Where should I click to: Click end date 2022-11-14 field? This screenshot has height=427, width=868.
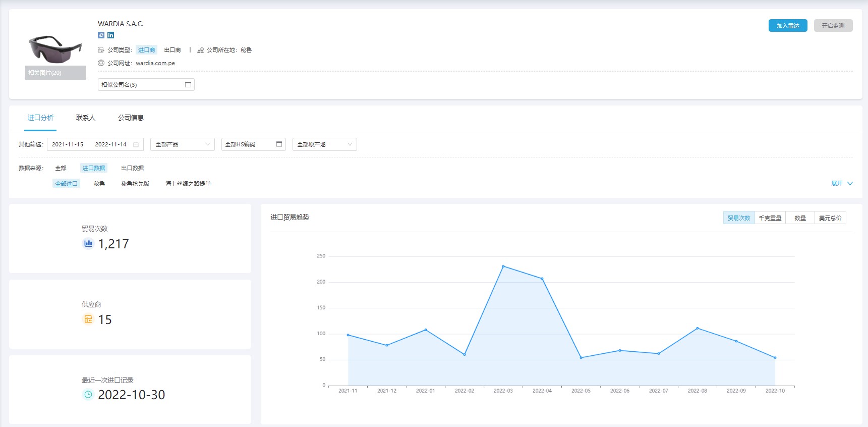click(111, 144)
